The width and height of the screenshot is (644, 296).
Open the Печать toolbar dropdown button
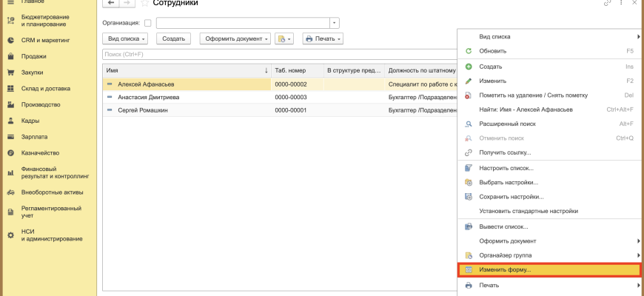pos(323,38)
